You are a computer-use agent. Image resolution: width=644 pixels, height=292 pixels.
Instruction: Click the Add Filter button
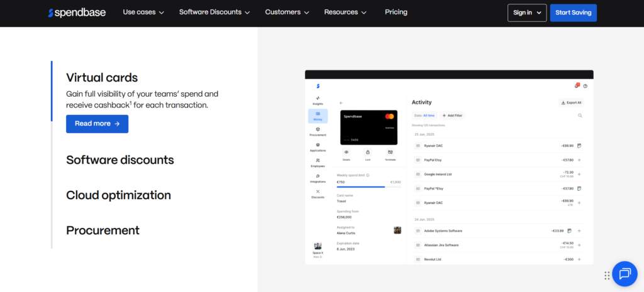coord(452,116)
